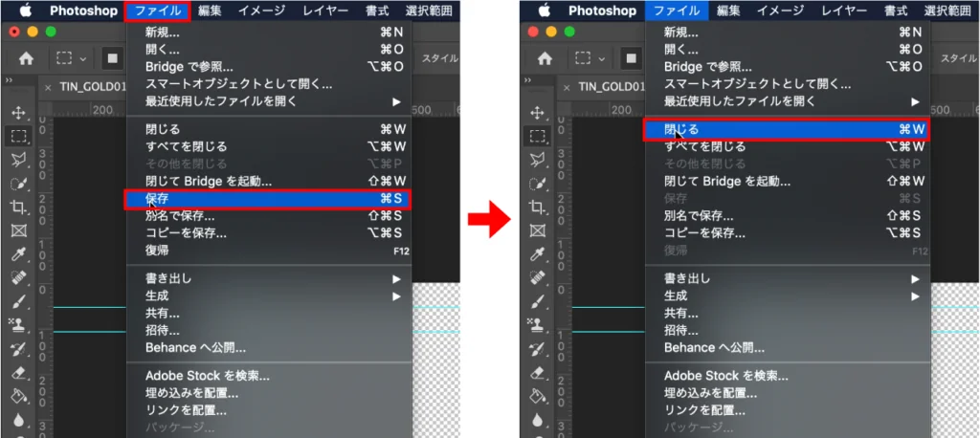This screenshot has height=438, width=980.
Task: Select the Move tool in right window
Action: click(538, 113)
